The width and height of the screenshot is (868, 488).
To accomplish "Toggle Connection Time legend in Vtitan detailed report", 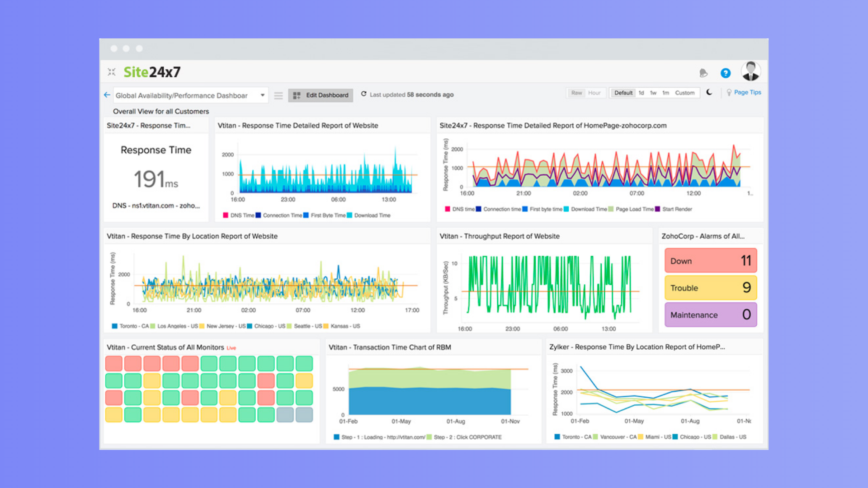I will (x=279, y=215).
